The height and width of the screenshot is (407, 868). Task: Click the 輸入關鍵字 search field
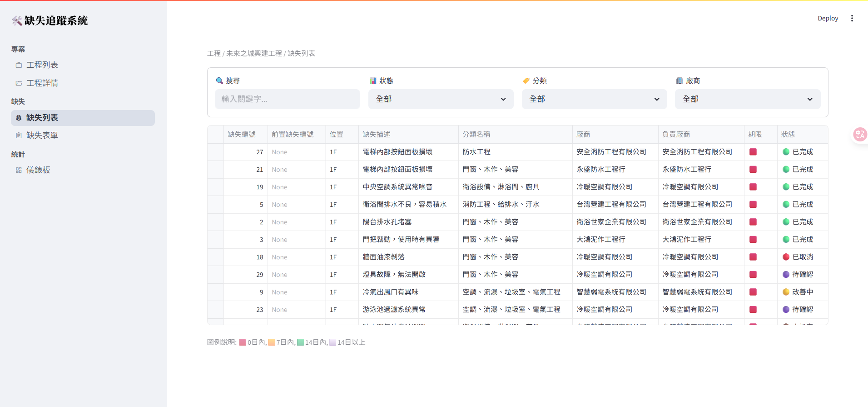[x=287, y=99]
